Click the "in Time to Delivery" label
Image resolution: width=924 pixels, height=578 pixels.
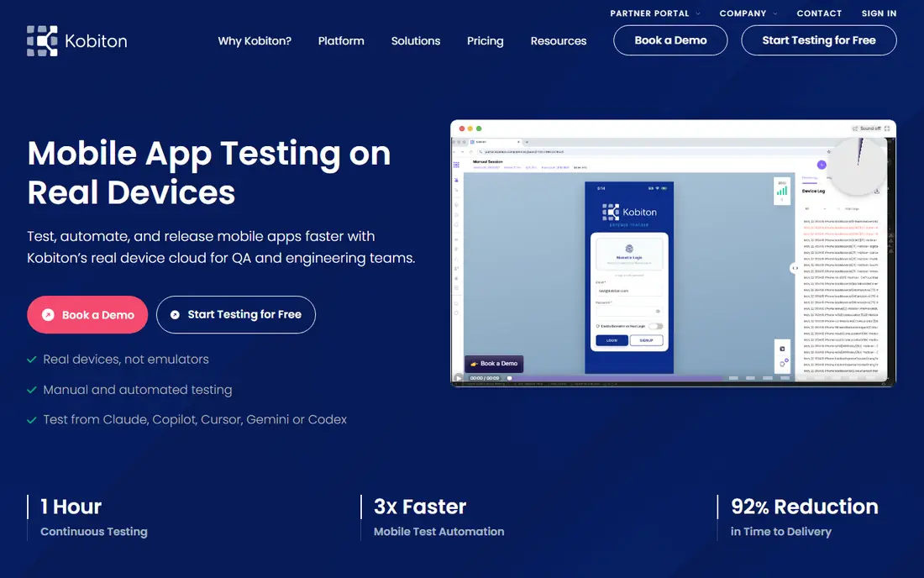[x=781, y=532]
